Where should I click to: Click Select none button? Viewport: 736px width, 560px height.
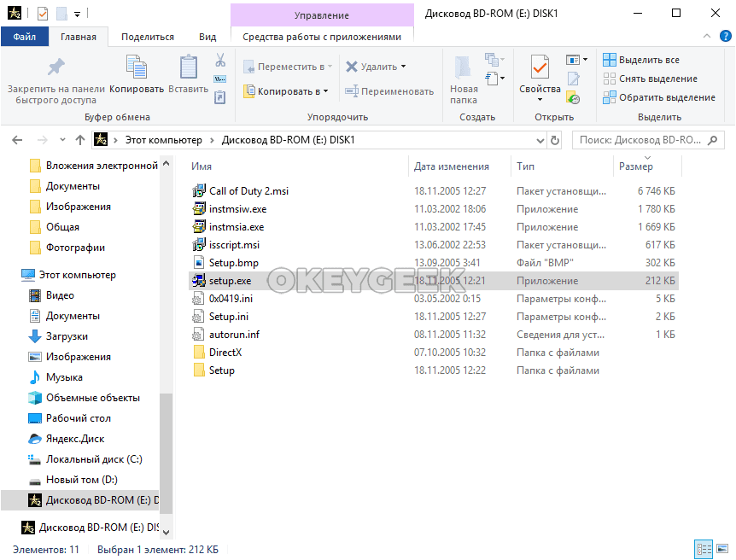(650, 79)
